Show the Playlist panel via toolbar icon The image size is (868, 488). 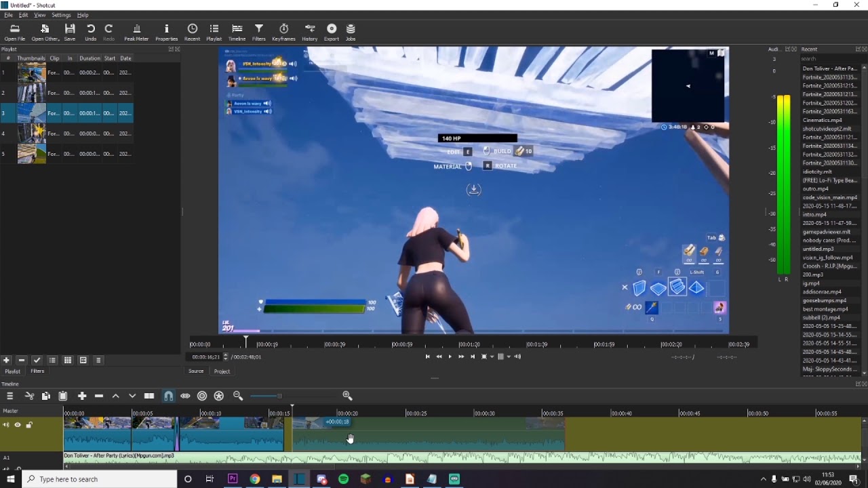(x=214, y=33)
